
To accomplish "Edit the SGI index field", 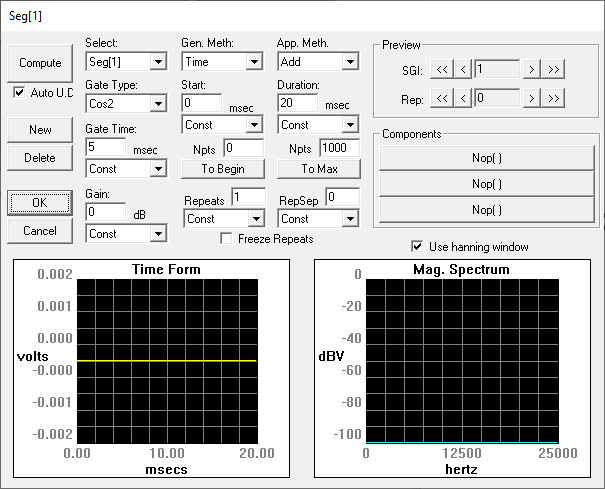I will 497,69.
